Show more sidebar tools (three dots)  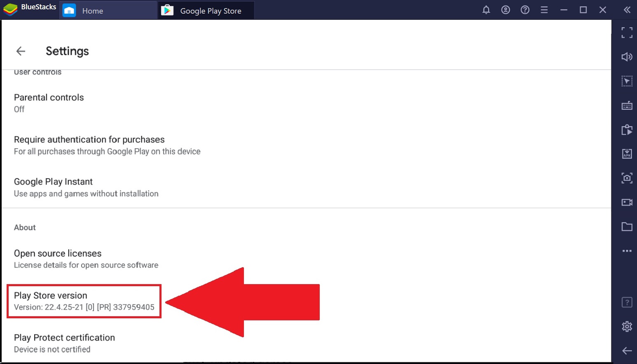[627, 251]
